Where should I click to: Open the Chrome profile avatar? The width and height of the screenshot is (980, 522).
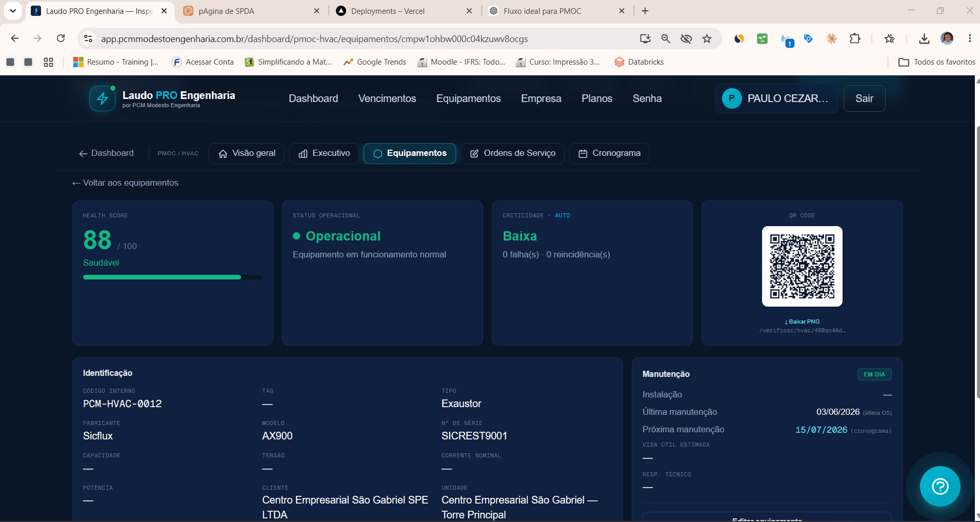[947, 38]
